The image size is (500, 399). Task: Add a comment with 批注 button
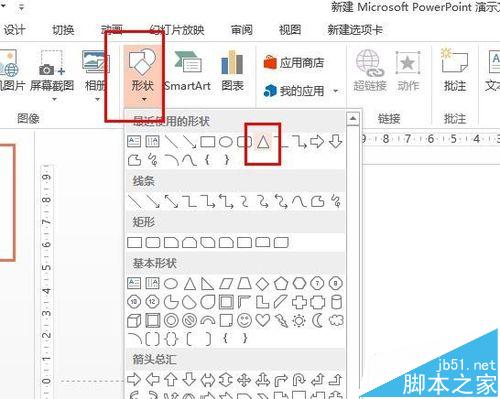pyautogui.click(x=455, y=70)
